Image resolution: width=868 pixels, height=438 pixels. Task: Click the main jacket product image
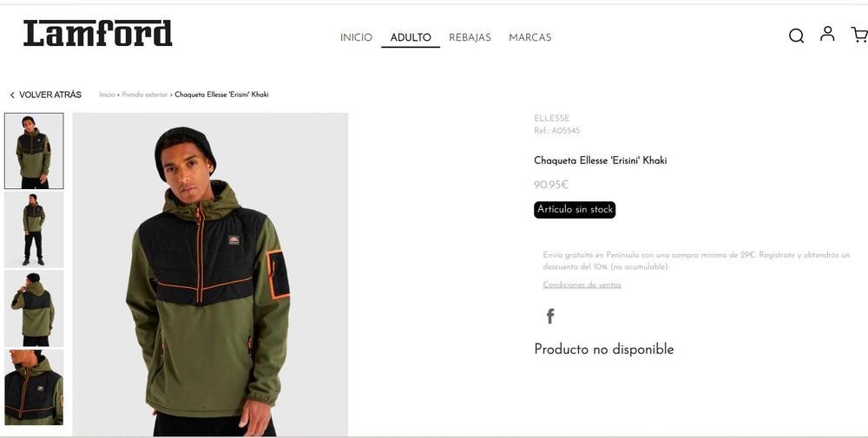210,275
